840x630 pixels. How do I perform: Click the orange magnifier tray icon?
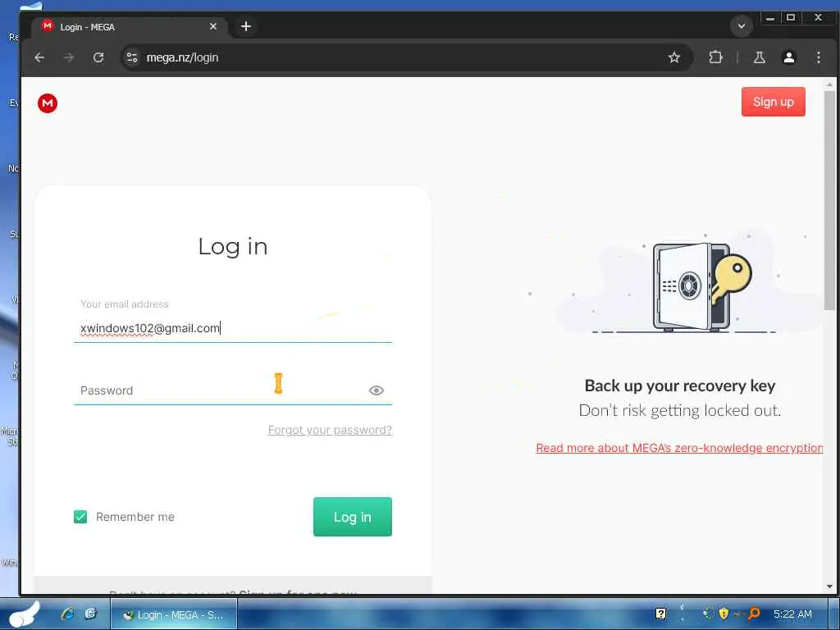pos(755,614)
